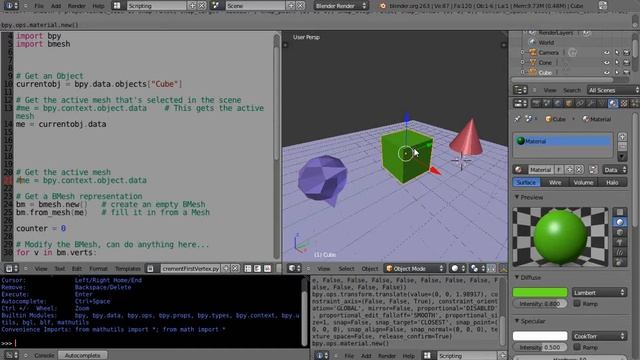This screenshot has width=640, height=360.
Task: Click the Console menu button
Action: pos(44,355)
